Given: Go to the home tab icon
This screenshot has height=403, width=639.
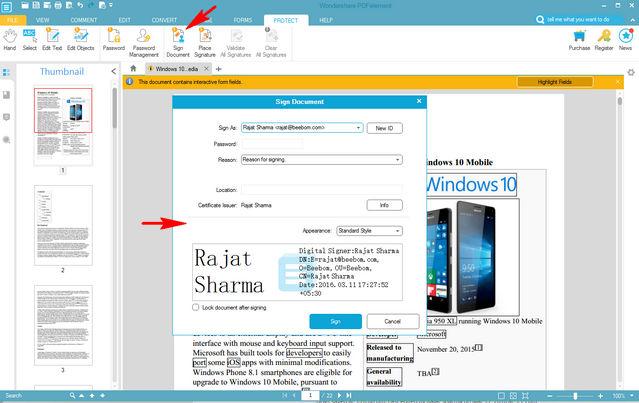Looking at the screenshot, I should [x=133, y=68].
